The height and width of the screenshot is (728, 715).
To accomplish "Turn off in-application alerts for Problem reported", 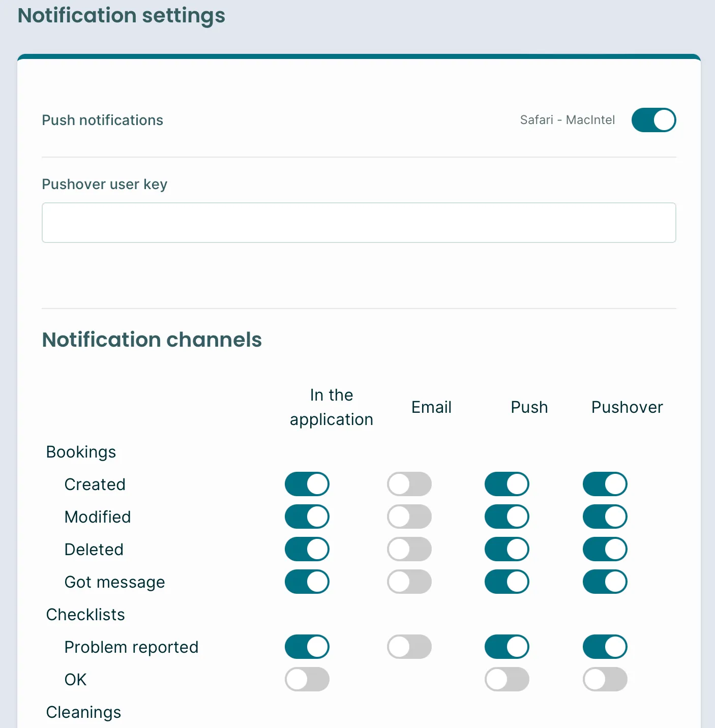I will (307, 647).
